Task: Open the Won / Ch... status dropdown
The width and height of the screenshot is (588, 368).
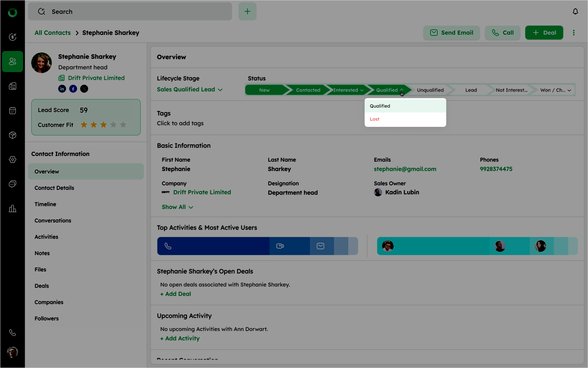Action: (x=555, y=90)
